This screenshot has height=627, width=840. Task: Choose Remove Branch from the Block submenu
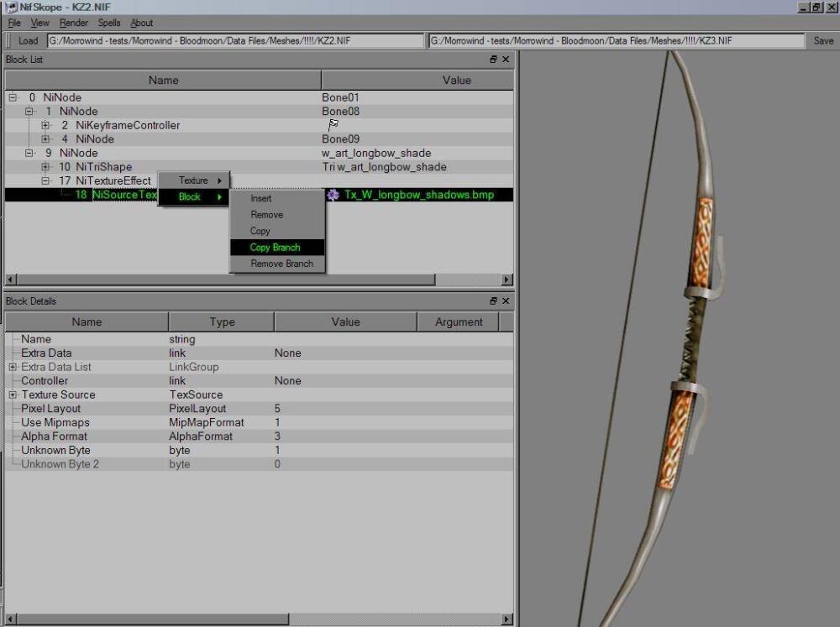tap(277, 264)
